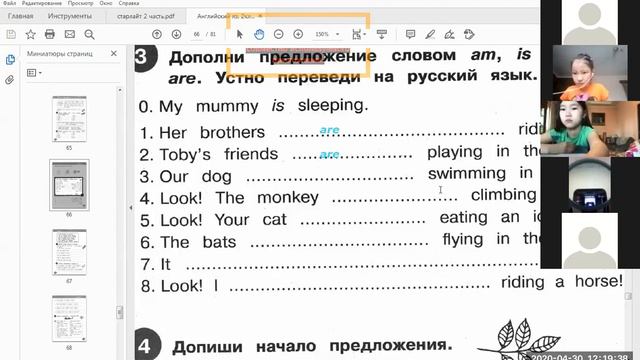Click the word 'sleeping.' in sentence 0
Viewport: 640px width, 360px height.
tap(333, 105)
